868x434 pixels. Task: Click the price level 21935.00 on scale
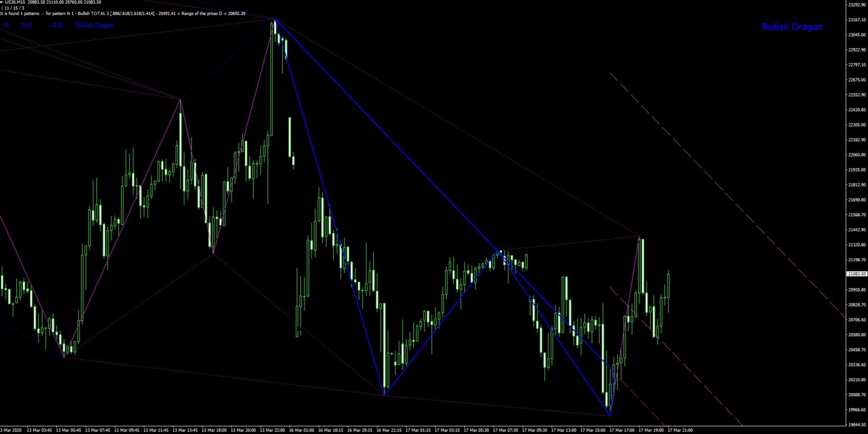click(857, 170)
